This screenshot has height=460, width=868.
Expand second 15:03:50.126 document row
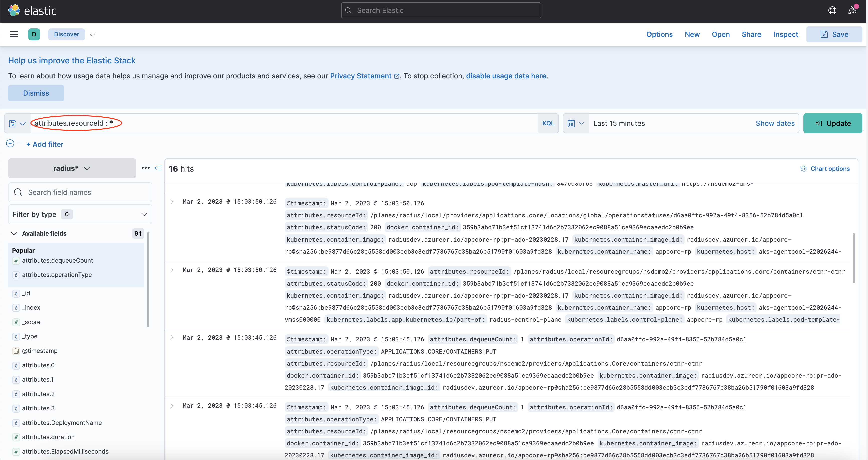[172, 270]
